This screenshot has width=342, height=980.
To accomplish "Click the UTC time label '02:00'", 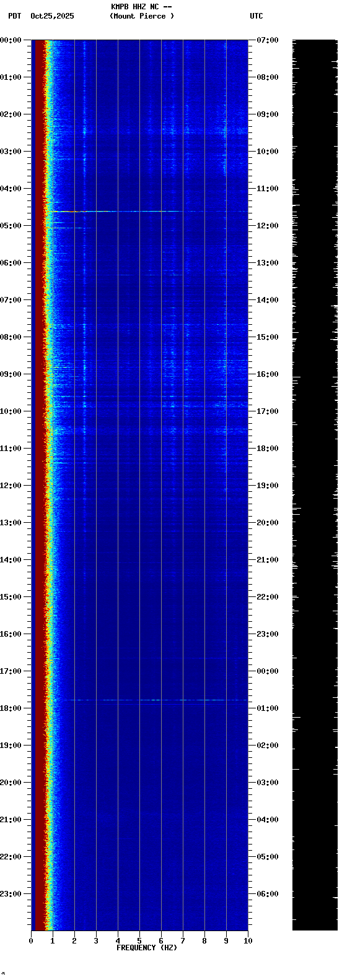I will click(268, 746).
